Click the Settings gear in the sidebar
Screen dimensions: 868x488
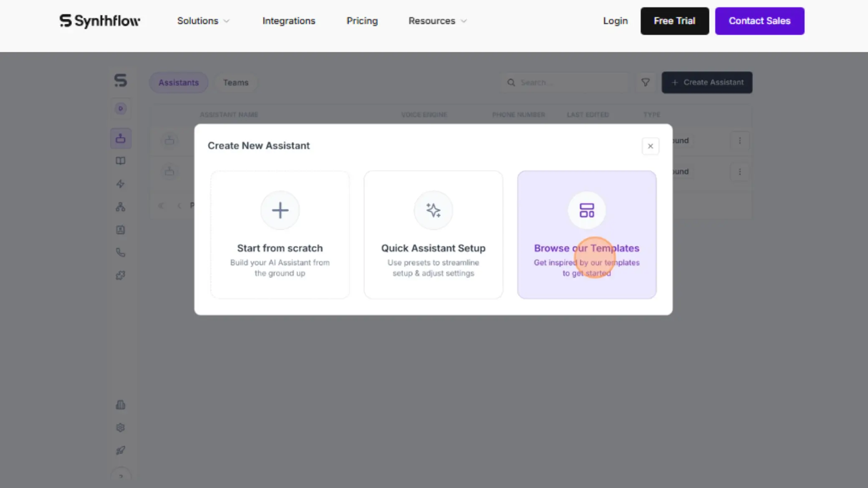pyautogui.click(x=121, y=428)
